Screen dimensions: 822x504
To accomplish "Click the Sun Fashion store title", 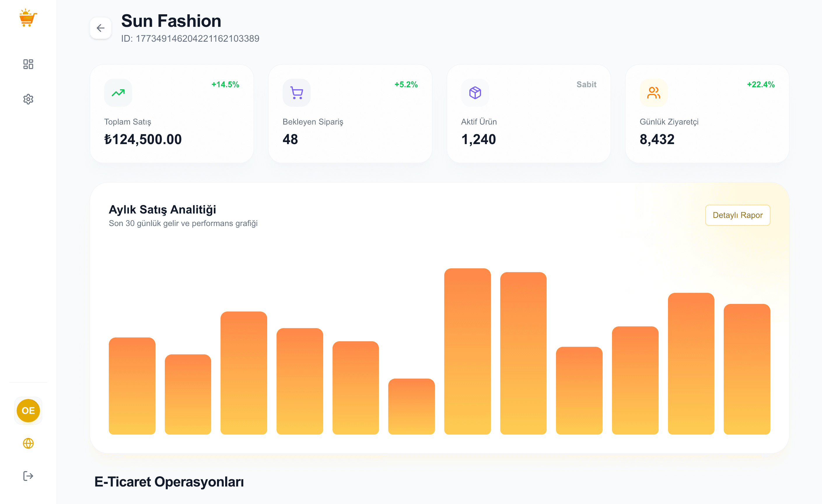I will [x=171, y=21].
